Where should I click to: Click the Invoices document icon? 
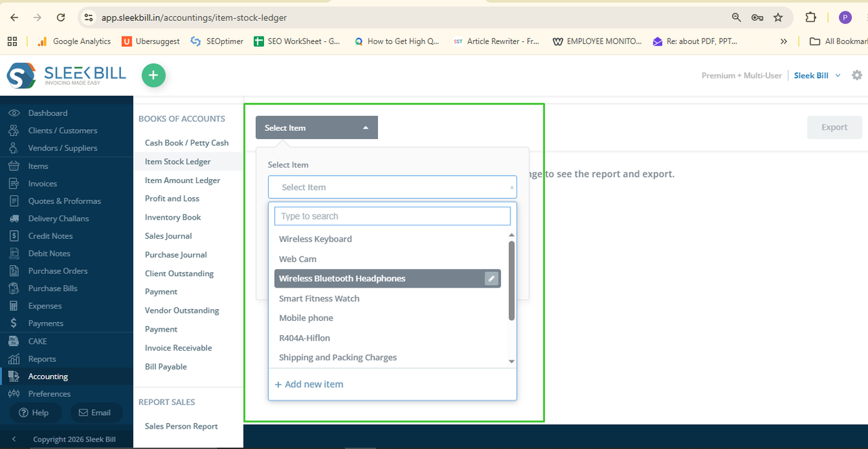pos(14,183)
